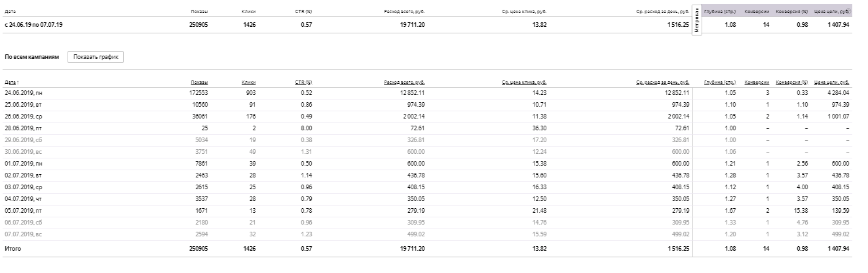
Task: Sort by 'Конверсия (%)' column header
Action: (x=792, y=82)
